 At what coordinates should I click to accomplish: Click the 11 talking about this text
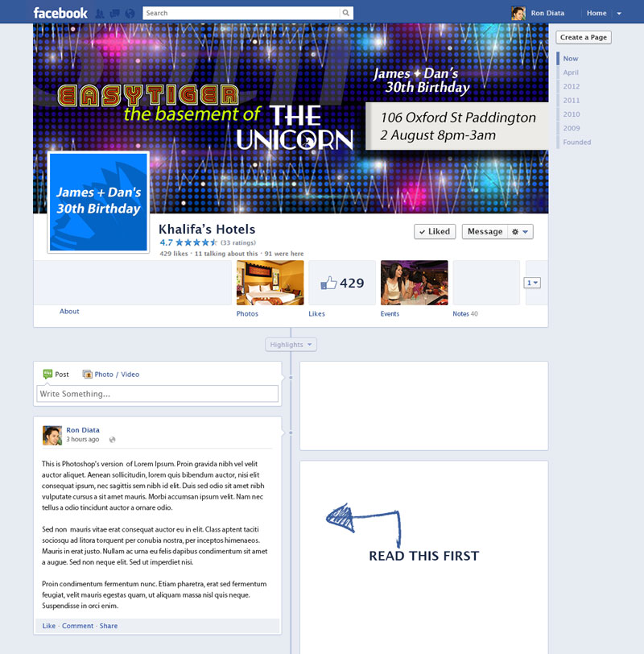(226, 254)
